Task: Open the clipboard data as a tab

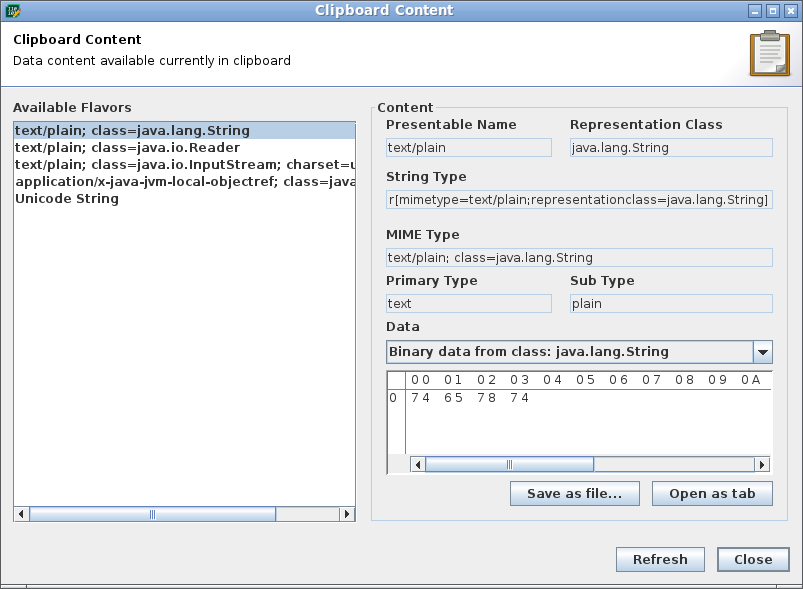Action: click(712, 493)
